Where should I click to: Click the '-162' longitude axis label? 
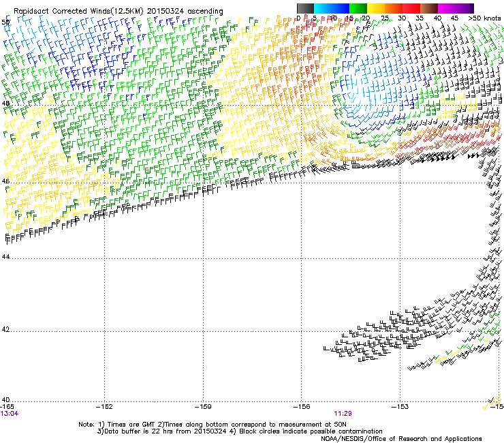[x=104, y=407]
